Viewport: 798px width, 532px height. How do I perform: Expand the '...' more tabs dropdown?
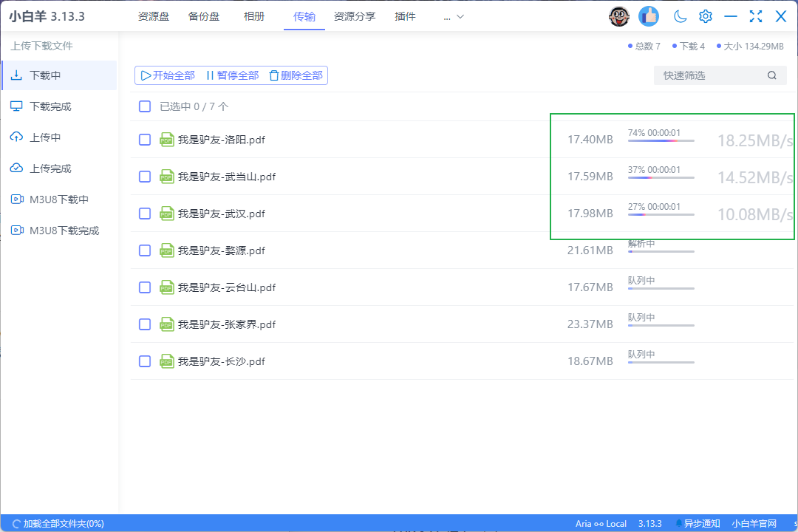tap(454, 16)
